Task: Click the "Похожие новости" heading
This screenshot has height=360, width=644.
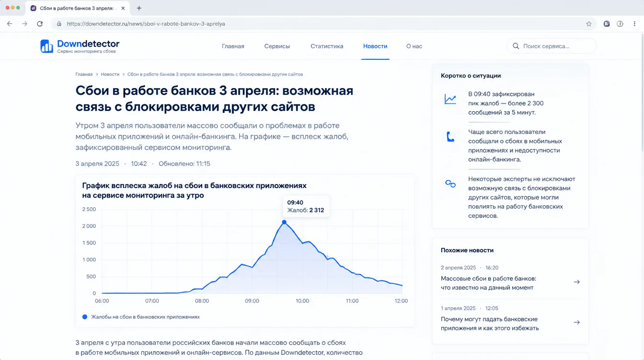Action: point(467,250)
